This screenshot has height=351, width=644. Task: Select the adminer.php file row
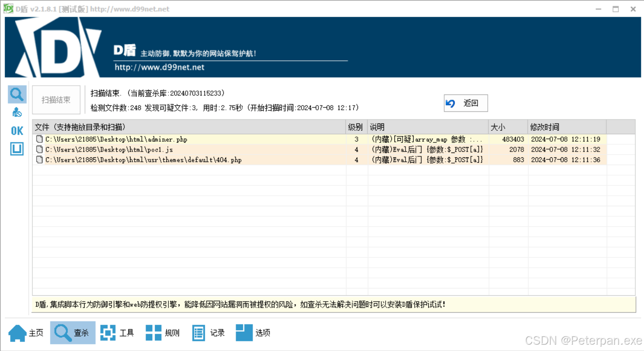click(x=319, y=139)
